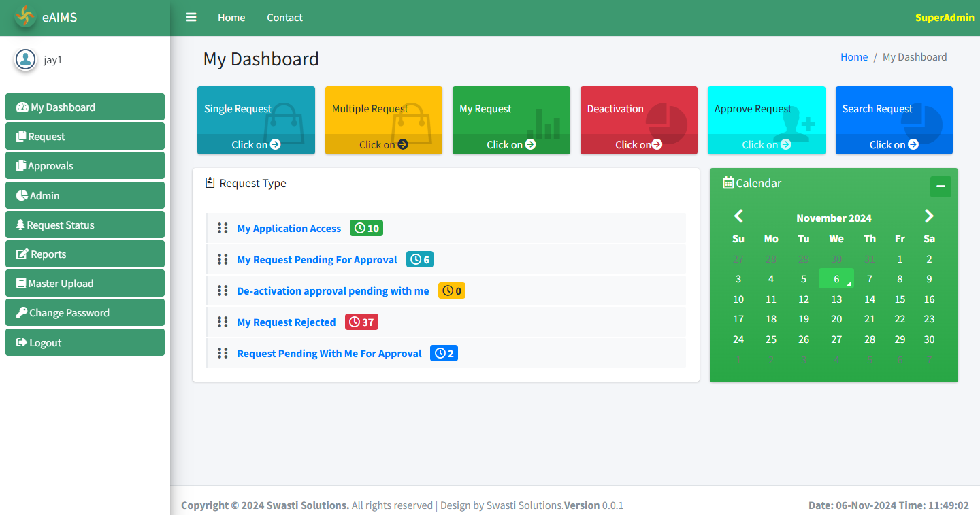The width and height of the screenshot is (980, 515).
Task: Toggle the sidebar with the hamburger icon
Action: tap(191, 18)
